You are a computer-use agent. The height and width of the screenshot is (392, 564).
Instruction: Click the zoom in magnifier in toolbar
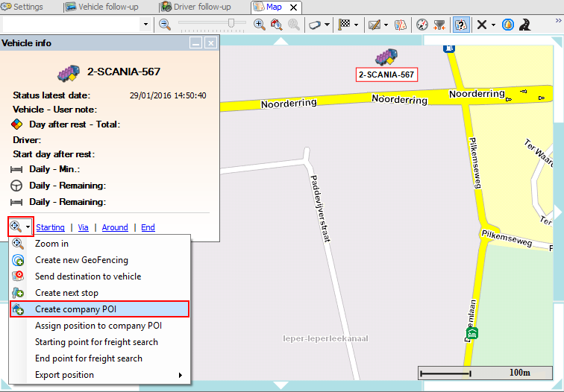(260, 25)
